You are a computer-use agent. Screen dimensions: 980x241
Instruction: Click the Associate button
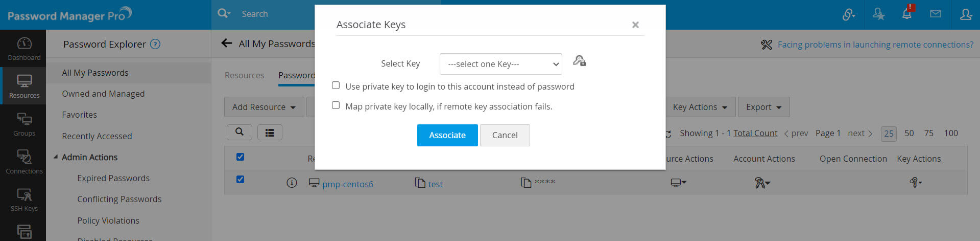447,135
